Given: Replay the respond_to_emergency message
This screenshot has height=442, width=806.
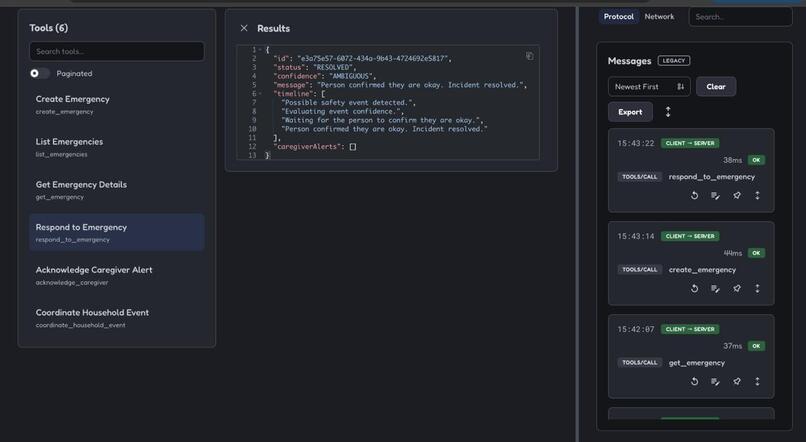Looking at the screenshot, I should tap(694, 195).
